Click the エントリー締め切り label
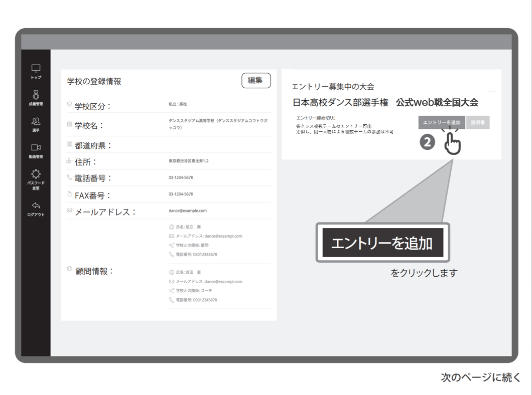Screen dimensions: 532x395 tap(316, 118)
